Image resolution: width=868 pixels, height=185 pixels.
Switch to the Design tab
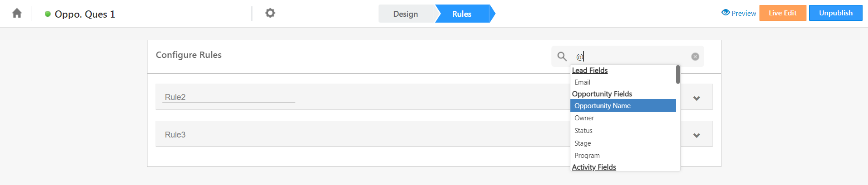pyautogui.click(x=406, y=14)
